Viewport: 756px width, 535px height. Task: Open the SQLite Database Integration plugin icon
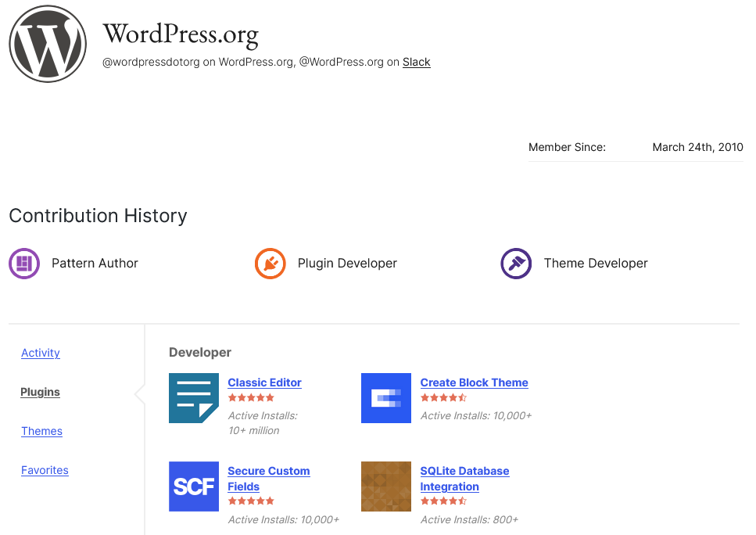coord(386,487)
